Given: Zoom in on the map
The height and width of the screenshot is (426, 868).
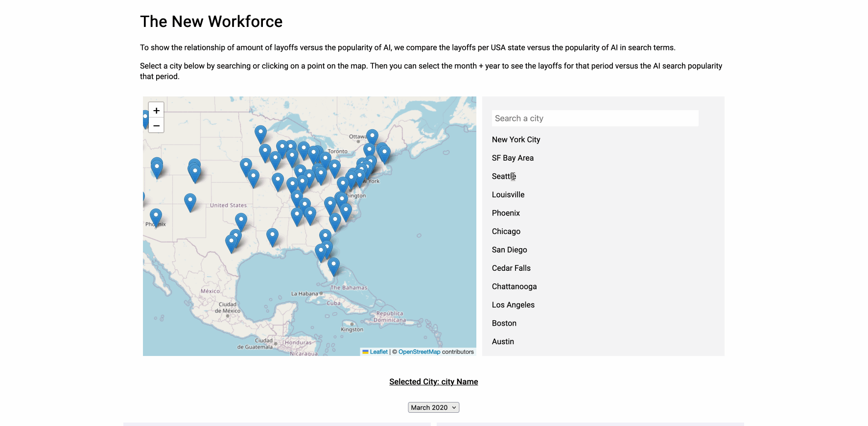Looking at the screenshot, I should [x=156, y=111].
